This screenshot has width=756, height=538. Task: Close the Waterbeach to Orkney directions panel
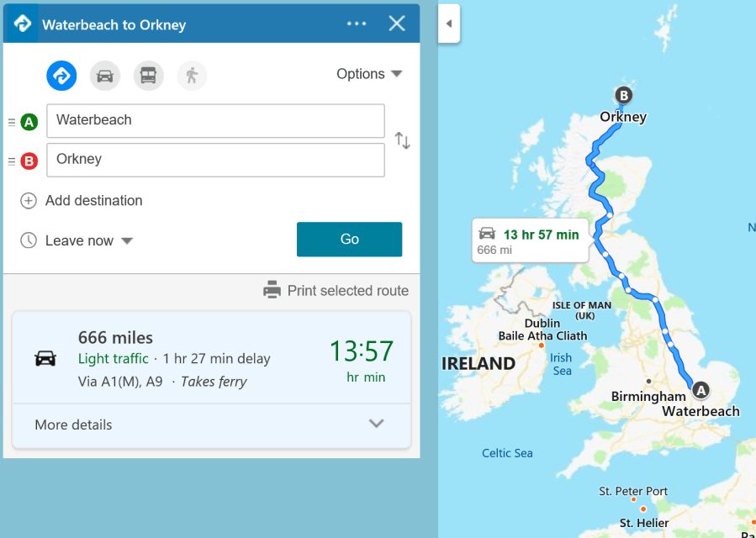coord(397,24)
